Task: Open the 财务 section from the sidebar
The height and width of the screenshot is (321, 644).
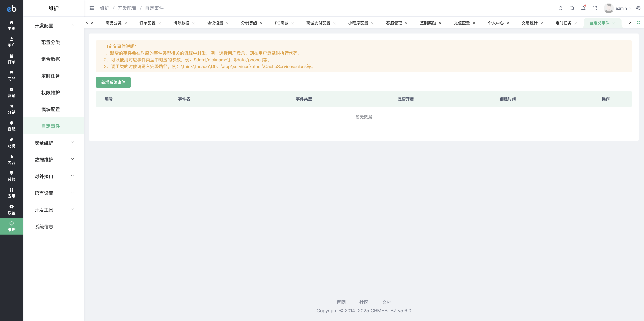Action: [x=11, y=142]
